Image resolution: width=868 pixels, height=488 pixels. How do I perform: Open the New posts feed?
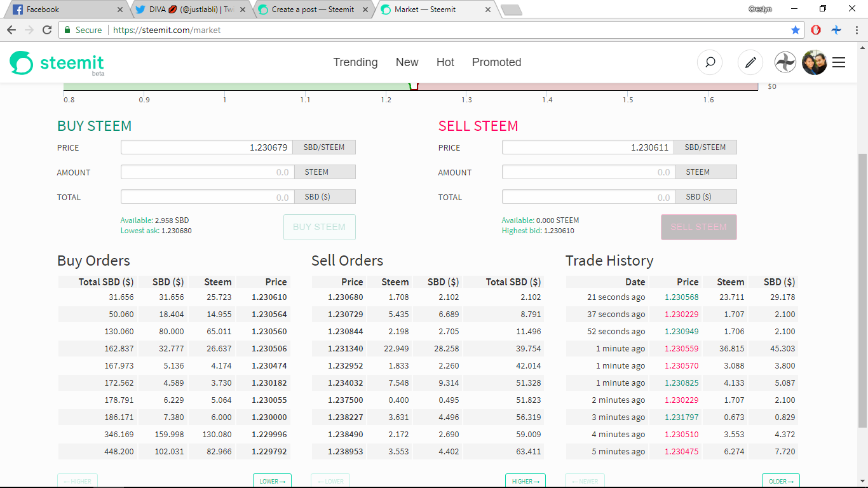pyautogui.click(x=407, y=62)
